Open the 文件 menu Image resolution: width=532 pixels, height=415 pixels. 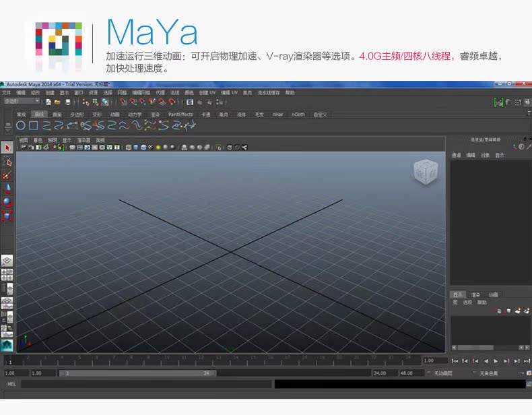coord(7,93)
